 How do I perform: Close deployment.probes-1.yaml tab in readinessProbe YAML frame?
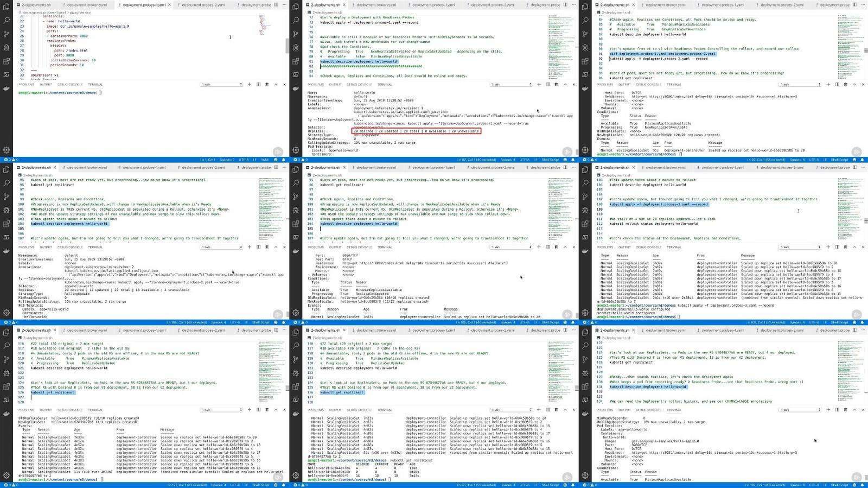pyautogui.click(x=169, y=4)
